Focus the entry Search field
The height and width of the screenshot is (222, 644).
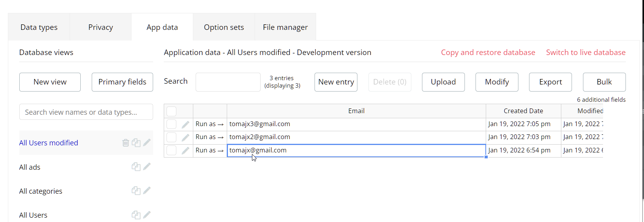(228, 82)
